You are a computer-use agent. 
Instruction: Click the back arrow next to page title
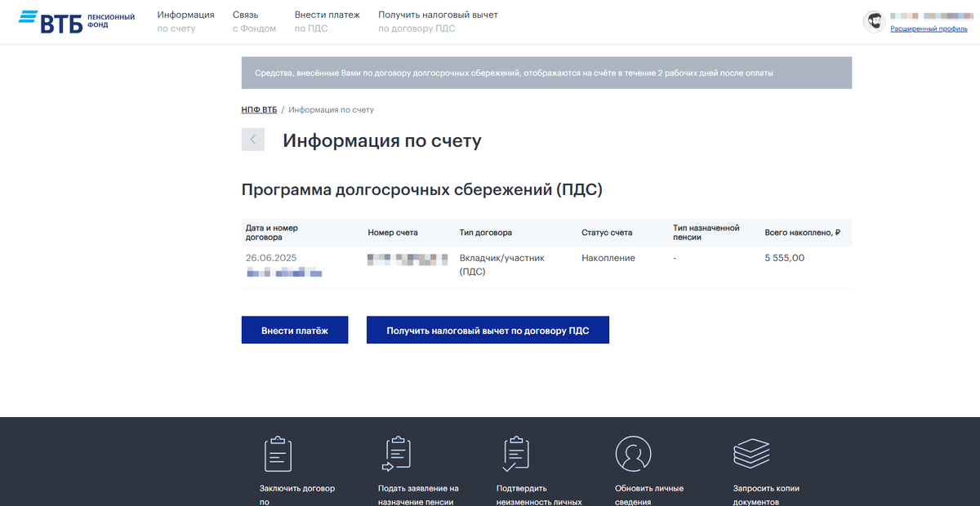pyautogui.click(x=253, y=140)
